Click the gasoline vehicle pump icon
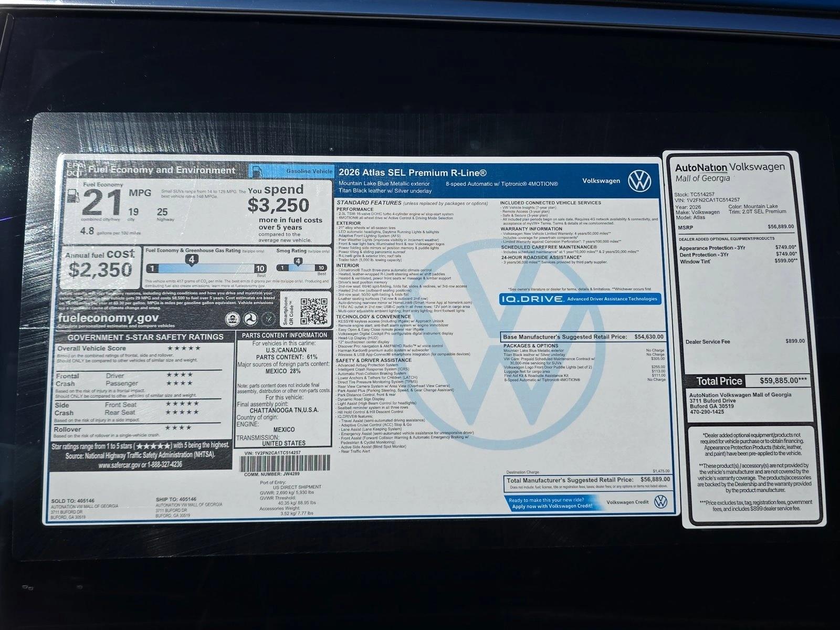Screen dimensions: 840x630 click(257, 171)
